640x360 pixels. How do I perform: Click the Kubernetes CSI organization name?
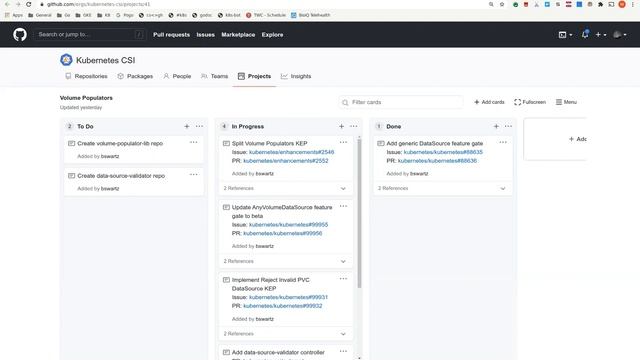point(105,60)
